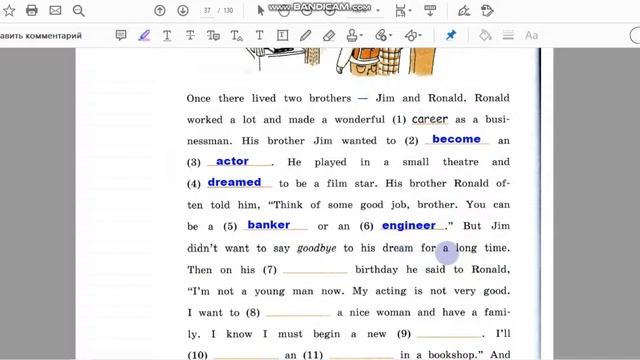The image size is (640, 360).
Task: Click the blue answer word 'banker'
Action: click(x=269, y=225)
